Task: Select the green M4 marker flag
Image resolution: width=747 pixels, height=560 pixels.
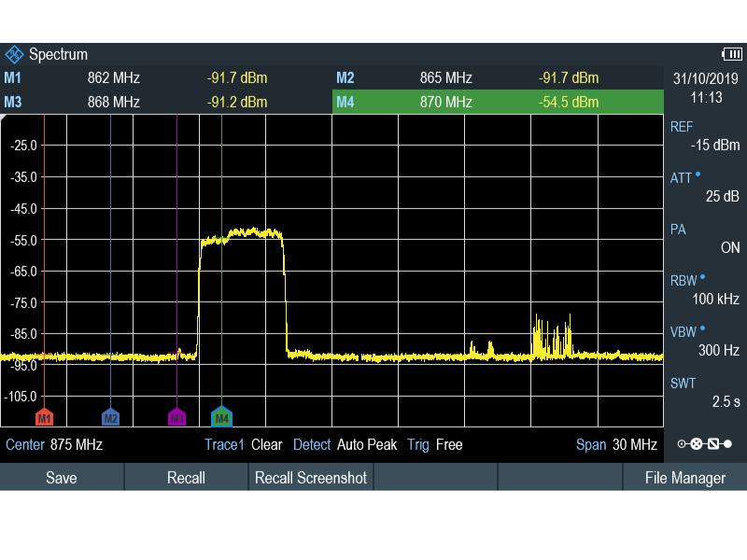Action: coord(221,416)
